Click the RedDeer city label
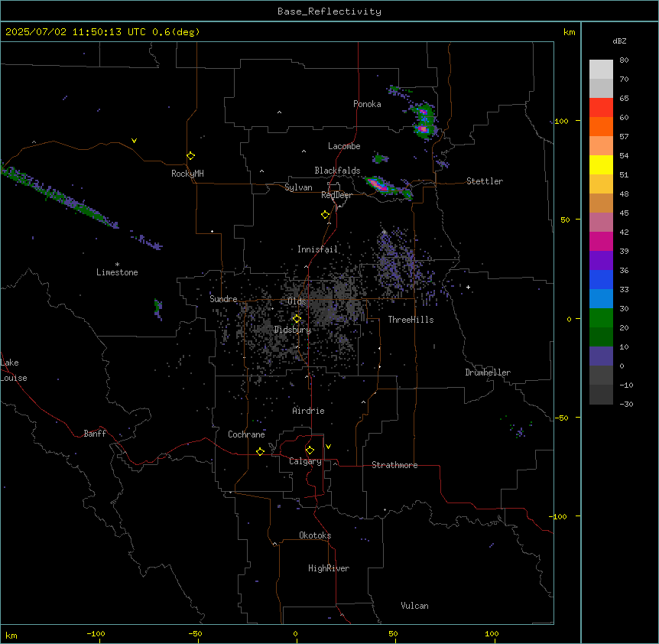 coord(336,195)
